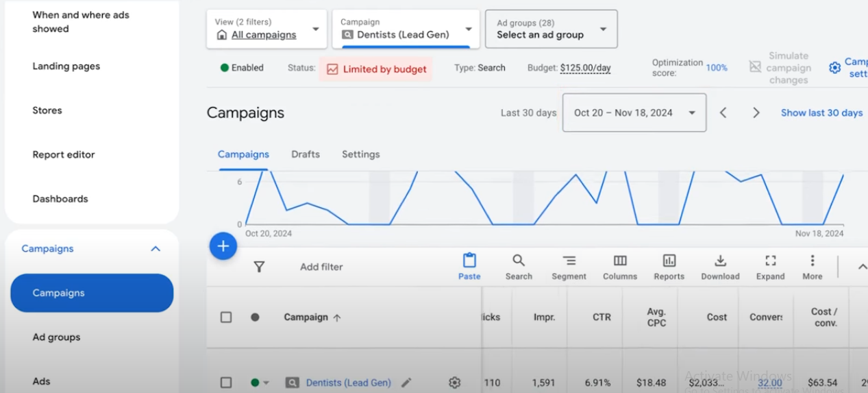
Task: Open Reports from the toolbar
Action: [669, 267]
